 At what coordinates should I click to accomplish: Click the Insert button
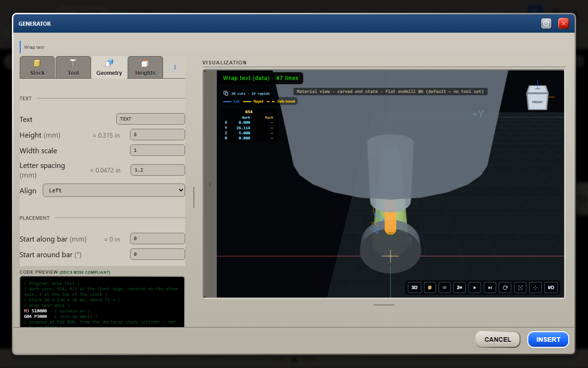pyautogui.click(x=548, y=339)
